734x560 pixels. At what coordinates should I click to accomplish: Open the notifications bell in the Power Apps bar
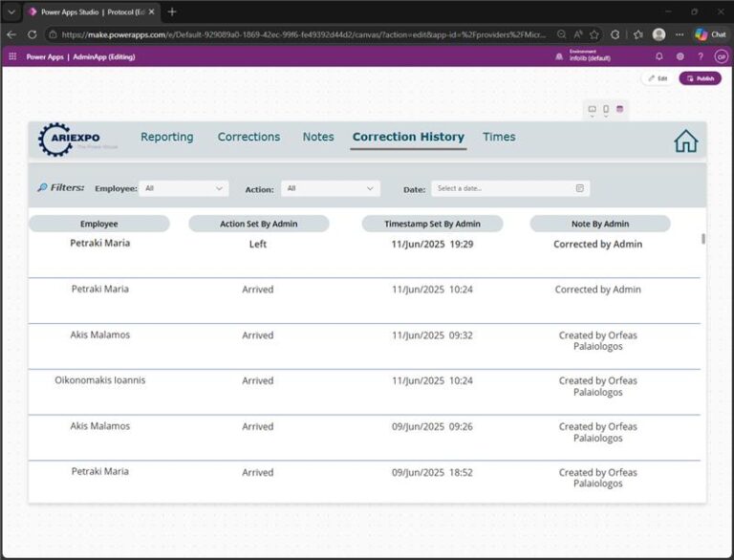[659, 56]
